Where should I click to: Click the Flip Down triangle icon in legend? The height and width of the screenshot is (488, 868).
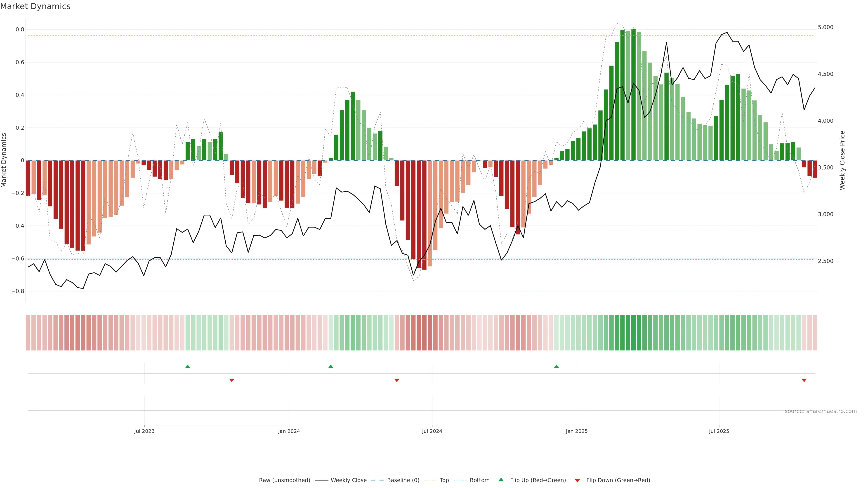click(x=577, y=481)
